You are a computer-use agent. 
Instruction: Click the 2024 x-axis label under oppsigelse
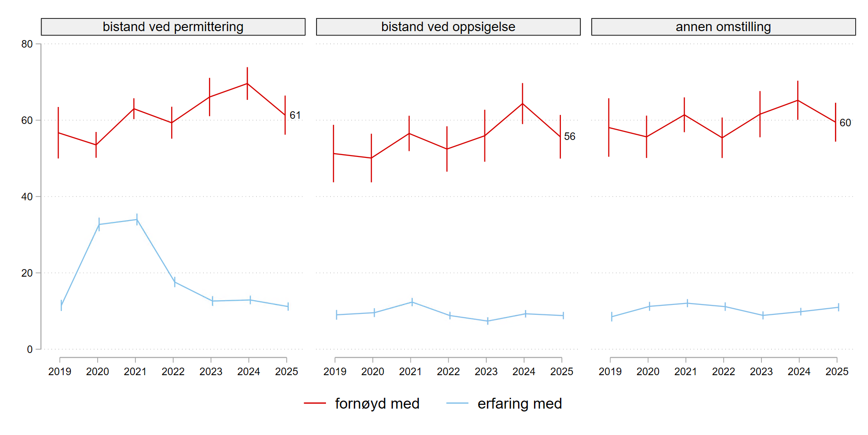pos(524,372)
